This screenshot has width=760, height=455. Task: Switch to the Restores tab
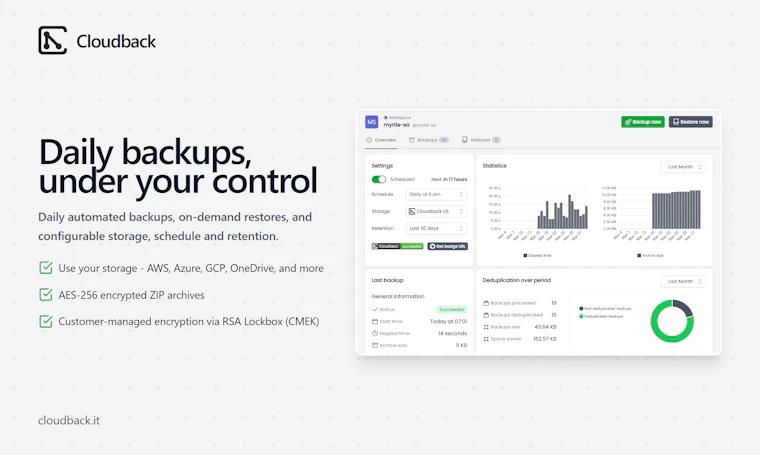tap(481, 140)
